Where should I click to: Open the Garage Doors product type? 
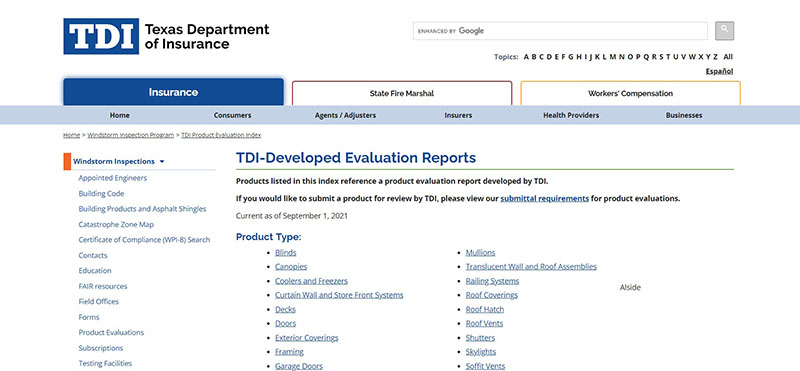point(299,366)
